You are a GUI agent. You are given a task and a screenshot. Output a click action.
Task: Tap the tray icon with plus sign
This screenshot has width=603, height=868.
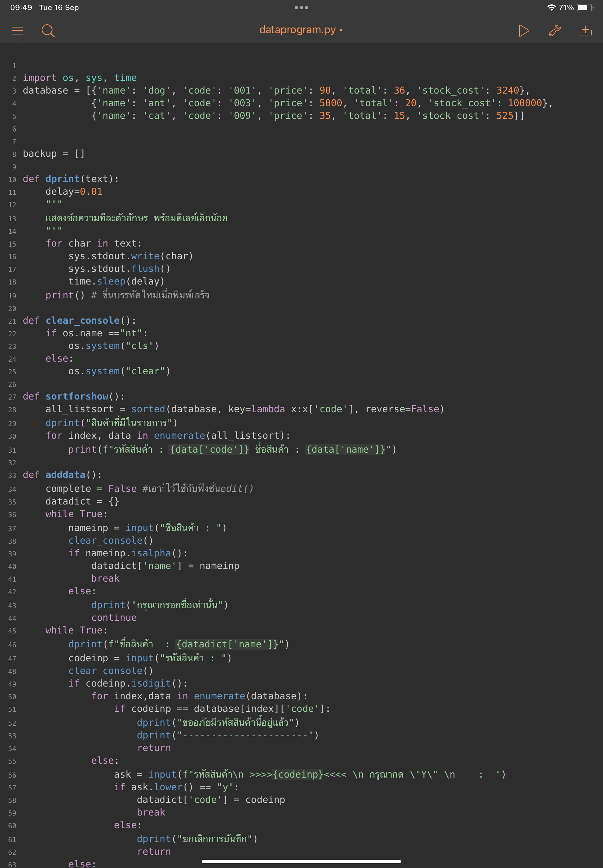(585, 30)
